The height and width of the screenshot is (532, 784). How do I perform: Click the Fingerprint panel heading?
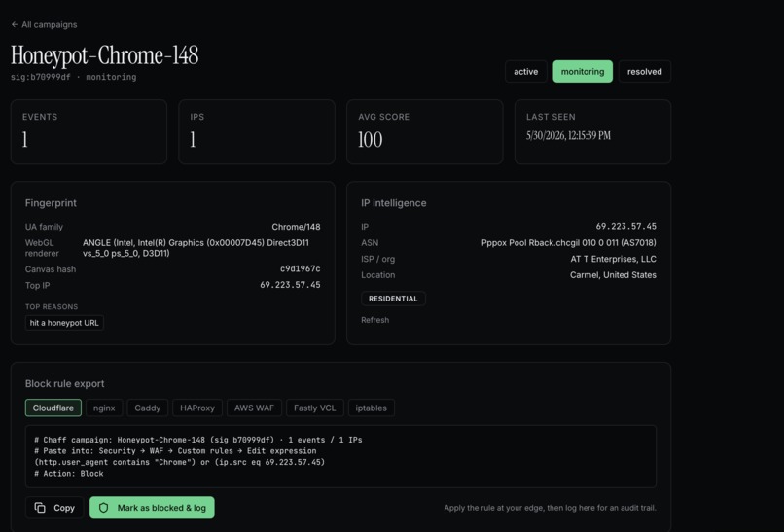coord(51,203)
